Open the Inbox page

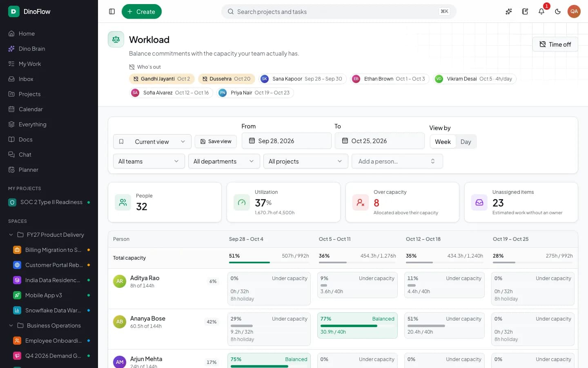(49, 79)
